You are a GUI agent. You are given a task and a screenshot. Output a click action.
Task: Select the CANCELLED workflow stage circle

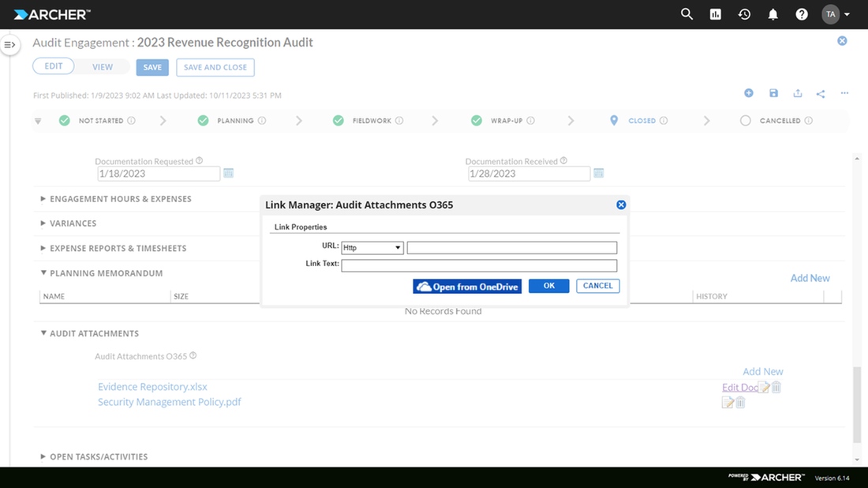[x=745, y=120]
